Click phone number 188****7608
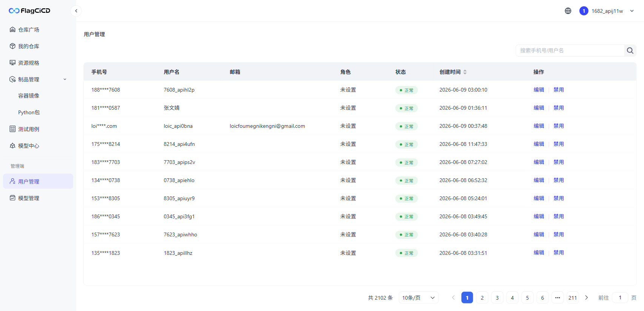This screenshot has width=644, height=311. click(x=106, y=90)
